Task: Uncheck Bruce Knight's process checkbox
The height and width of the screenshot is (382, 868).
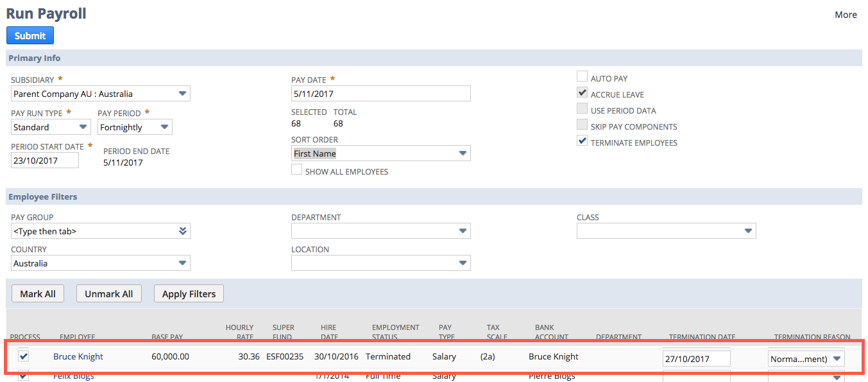Action: [x=24, y=356]
